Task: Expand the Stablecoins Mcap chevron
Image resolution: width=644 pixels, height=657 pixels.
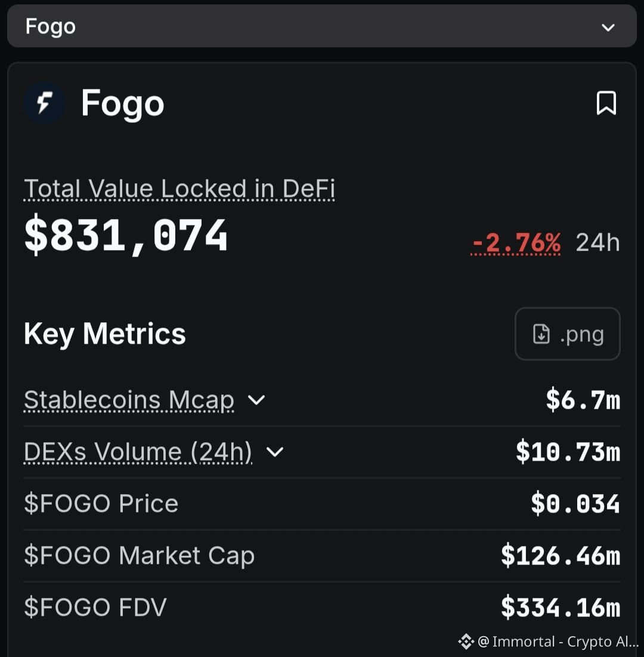Action: pyautogui.click(x=256, y=400)
